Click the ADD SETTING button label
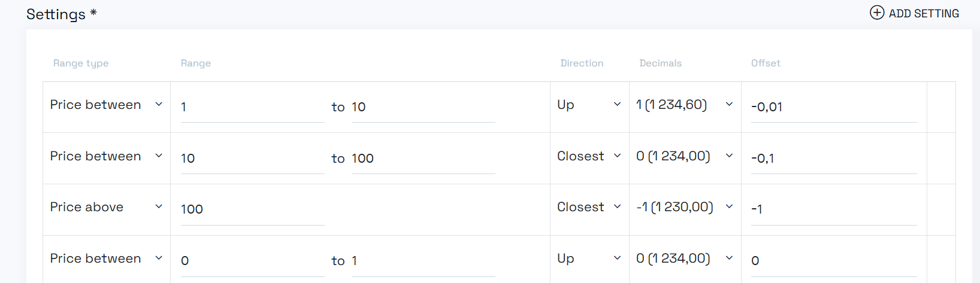The width and height of the screenshot is (980, 283). click(x=924, y=13)
